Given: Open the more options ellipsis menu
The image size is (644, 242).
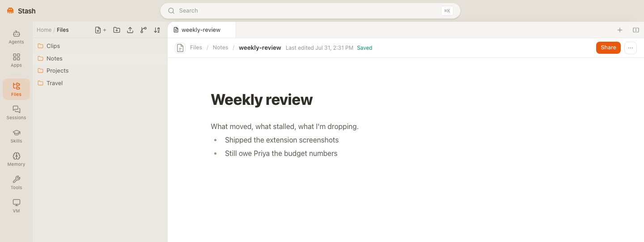Looking at the screenshot, I should pos(631,48).
